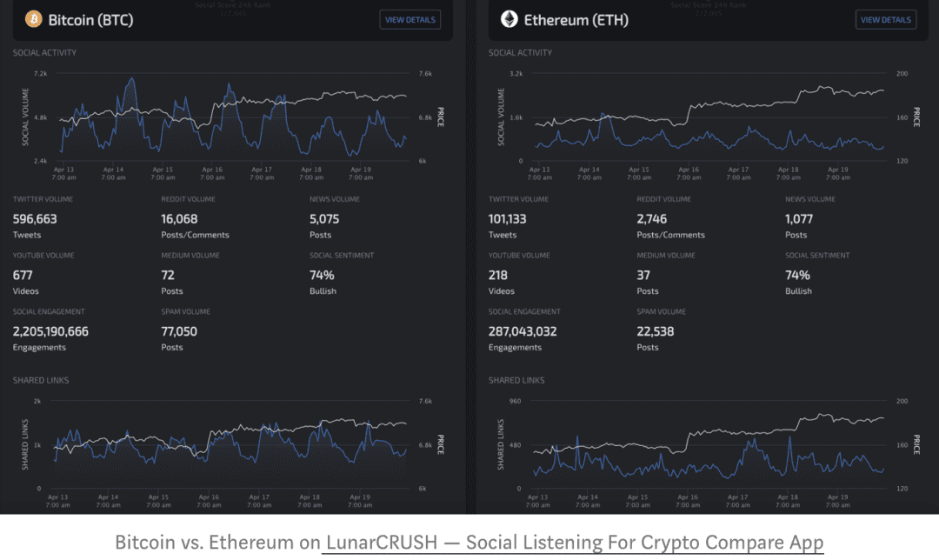
Task: Click the Ethereum Reddit Volume label
Action: [x=663, y=199]
